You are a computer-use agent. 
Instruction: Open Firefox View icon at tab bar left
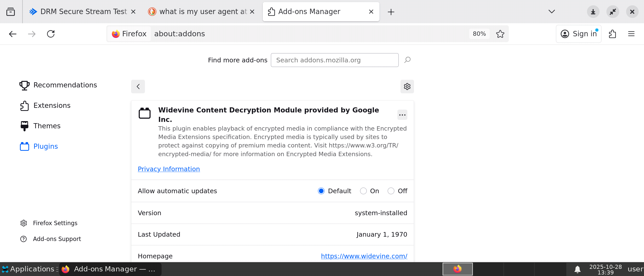tap(10, 12)
